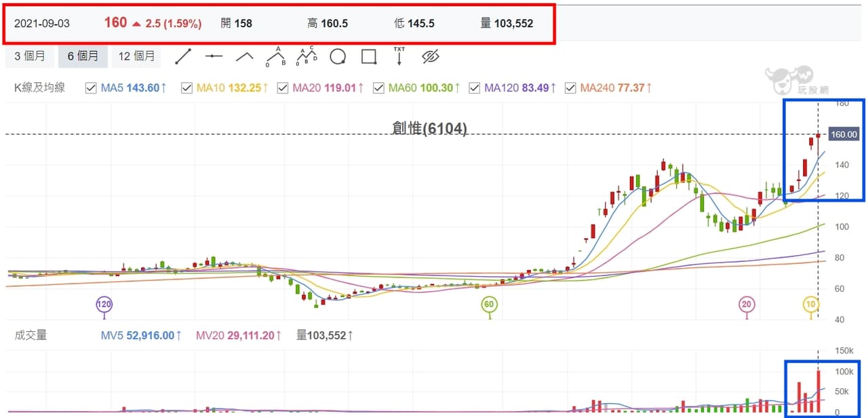Click the 低 145.5 value in header

[414, 23]
